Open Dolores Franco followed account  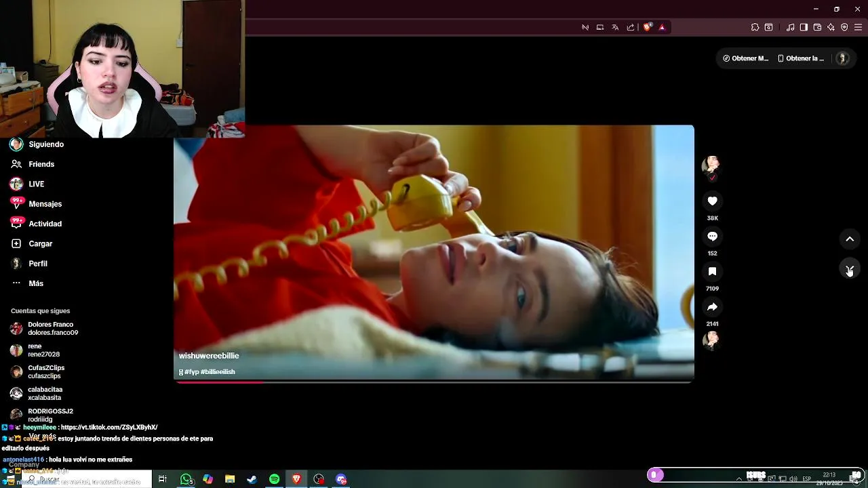click(44, 329)
